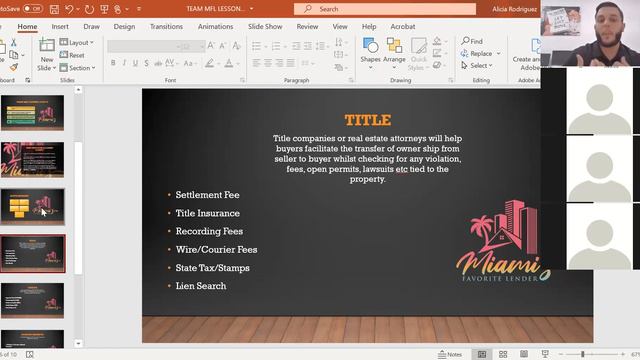
Task: Click the Align Text icon
Action: pyautogui.click(x=339, y=54)
